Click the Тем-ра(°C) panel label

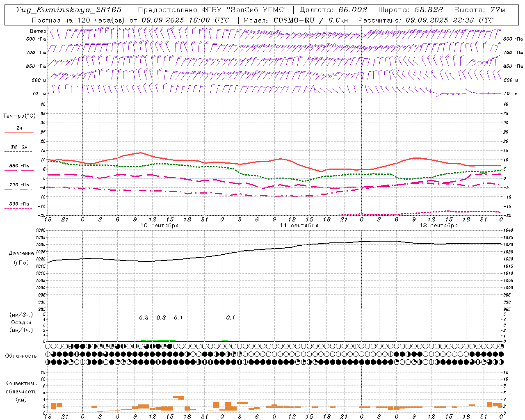tap(19, 116)
